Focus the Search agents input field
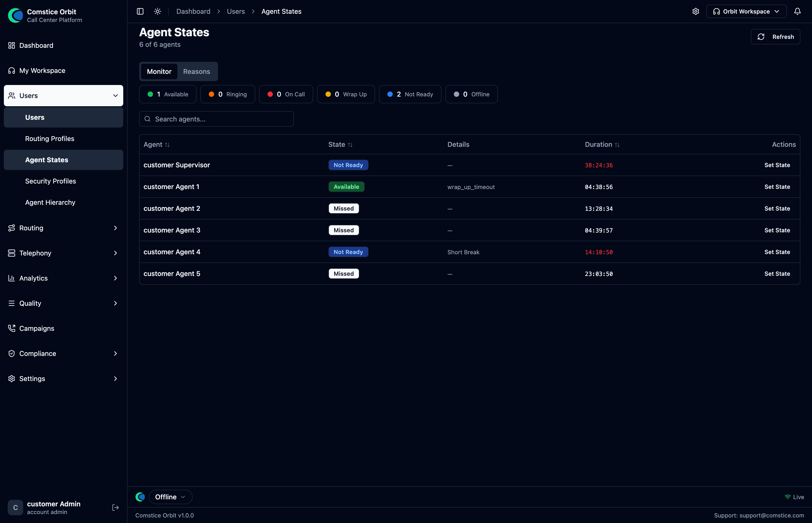Image resolution: width=812 pixels, height=523 pixels. tap(216, 119)
